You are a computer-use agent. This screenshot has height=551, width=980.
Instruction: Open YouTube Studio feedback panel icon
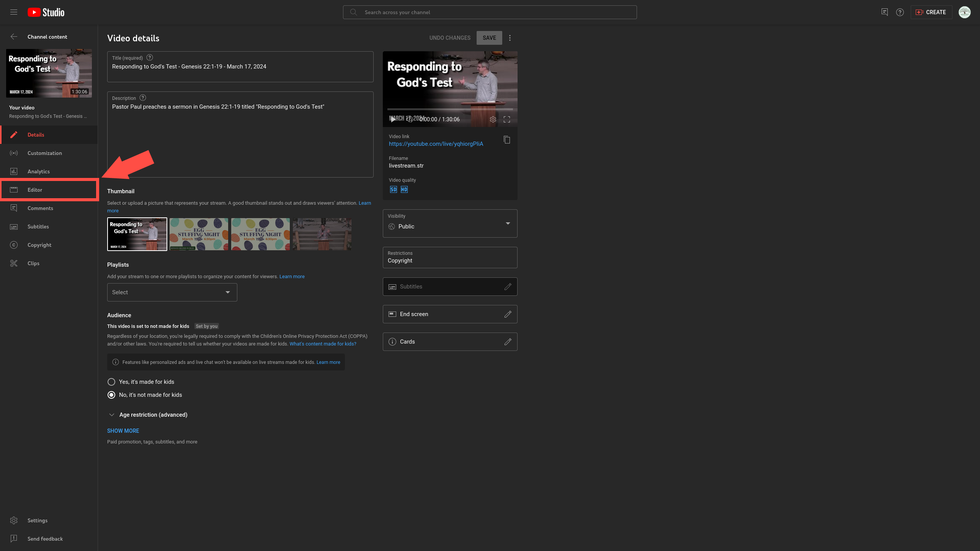coord(885,12)
